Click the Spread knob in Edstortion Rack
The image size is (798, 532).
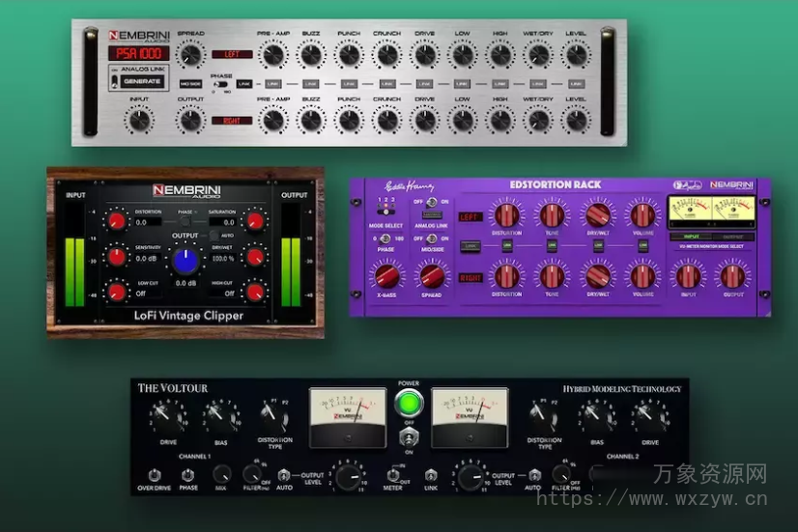(x=432, y=276)
